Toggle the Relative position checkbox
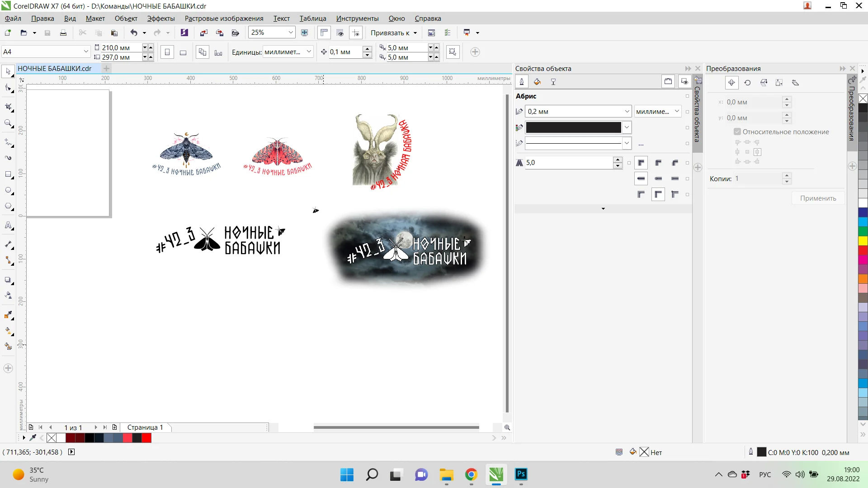Image resolution: width=868 pixels, height=488 pixels. pos(737,132)
